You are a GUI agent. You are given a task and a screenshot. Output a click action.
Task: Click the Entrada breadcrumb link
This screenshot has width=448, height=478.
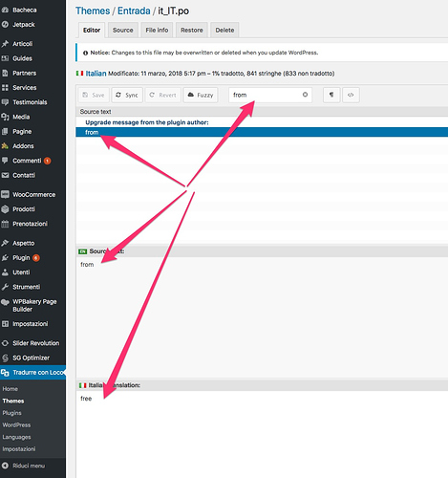[134, 11]
